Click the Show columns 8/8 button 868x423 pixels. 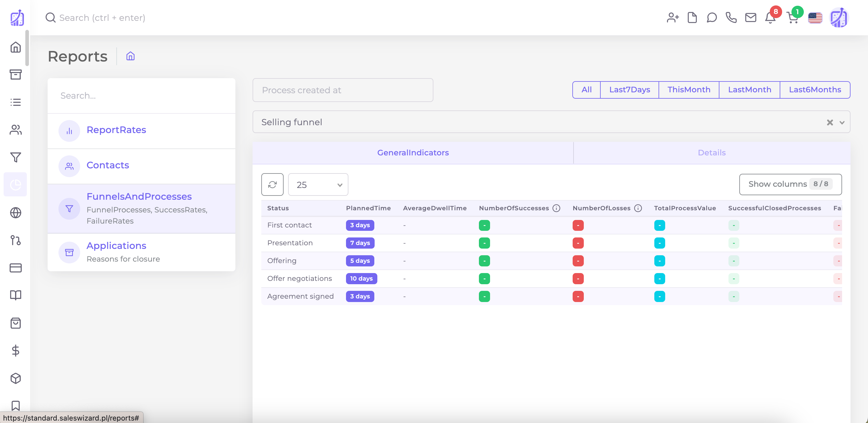click(791, 184)
